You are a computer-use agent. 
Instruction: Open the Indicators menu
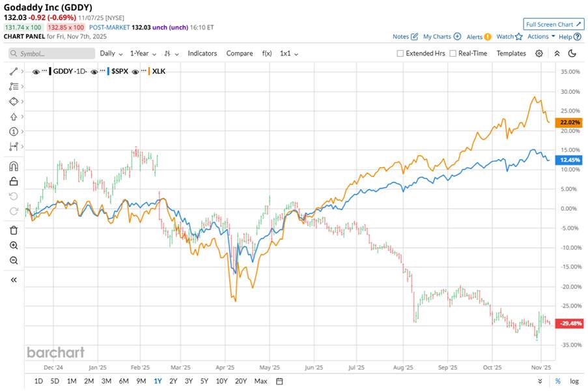(x=203, y=53)
